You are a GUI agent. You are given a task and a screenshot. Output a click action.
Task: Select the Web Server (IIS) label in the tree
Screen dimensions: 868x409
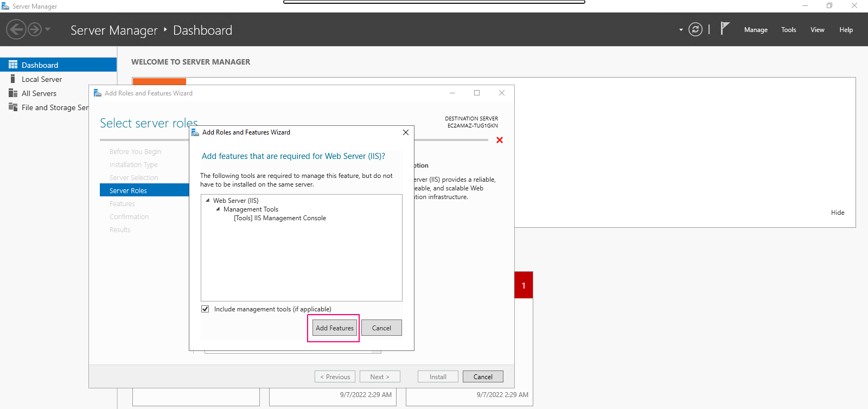(236, 201)
